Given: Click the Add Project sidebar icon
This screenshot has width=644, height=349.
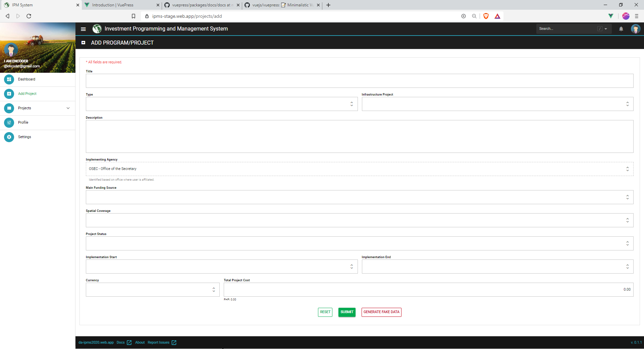Looking at the screenshot, I should point(9,94).
